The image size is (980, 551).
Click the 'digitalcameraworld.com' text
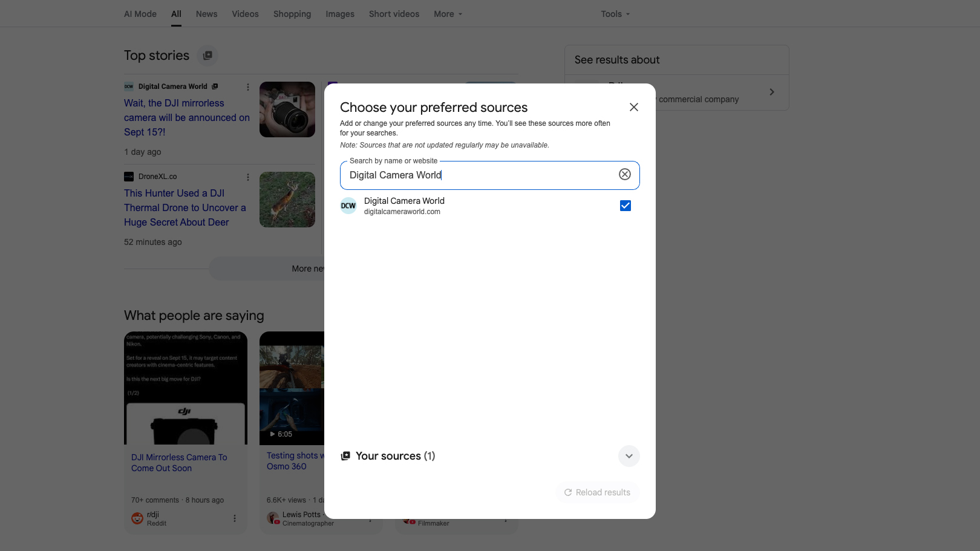pos(402,212)
